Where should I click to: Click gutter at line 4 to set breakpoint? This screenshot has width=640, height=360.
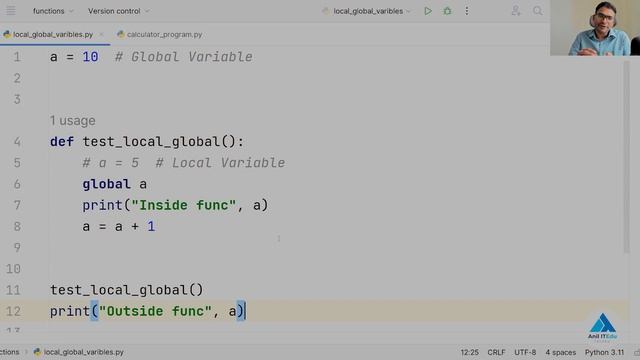tap(17, 142)
